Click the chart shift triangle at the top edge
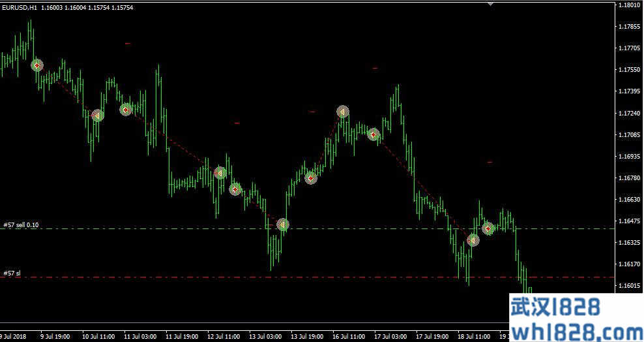The image size is (644, 342). click(491, 3)
